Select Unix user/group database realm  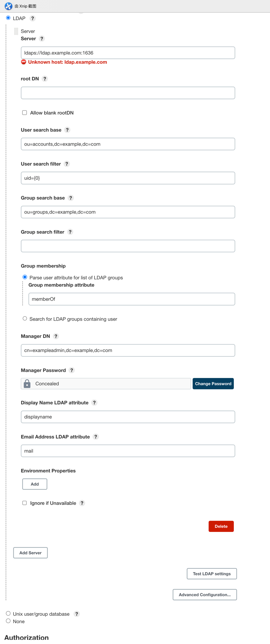(8, 613)
